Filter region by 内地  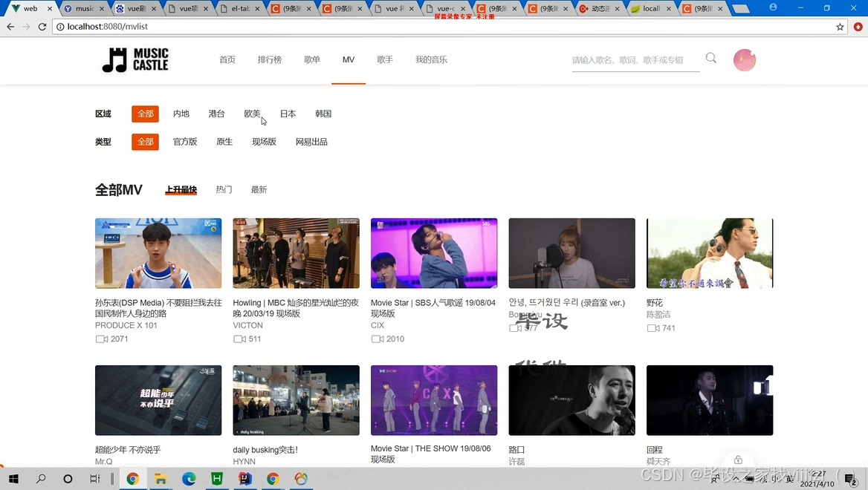point(181,114)
